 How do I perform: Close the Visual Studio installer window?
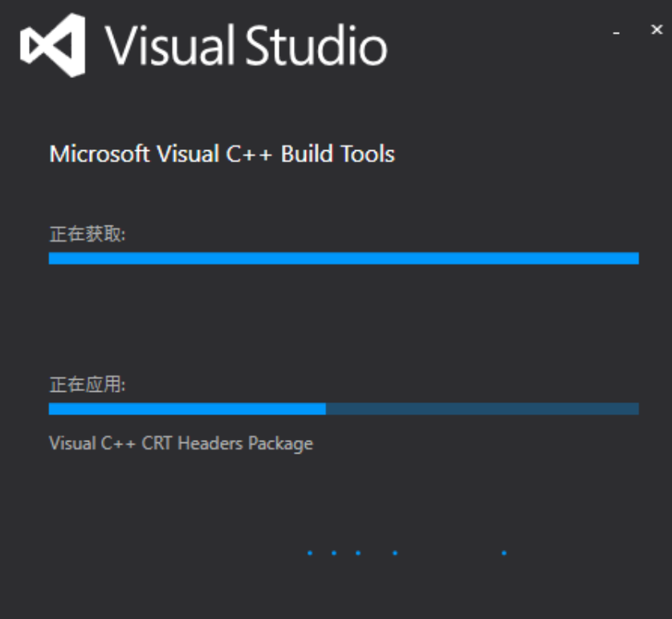pos(656,30)
